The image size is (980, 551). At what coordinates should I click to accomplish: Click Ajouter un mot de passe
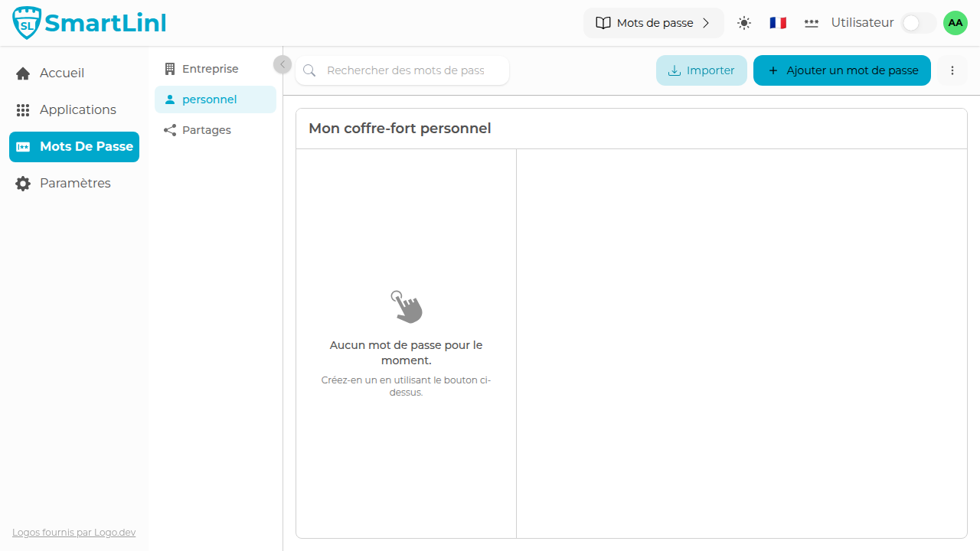[x=841, y=70]
